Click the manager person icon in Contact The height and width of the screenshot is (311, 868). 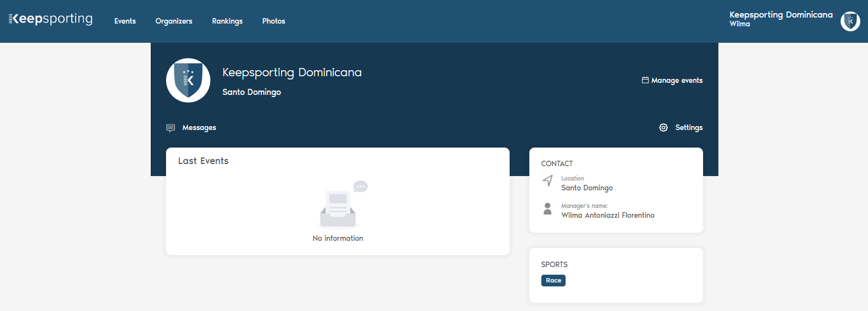click(547, 208)
